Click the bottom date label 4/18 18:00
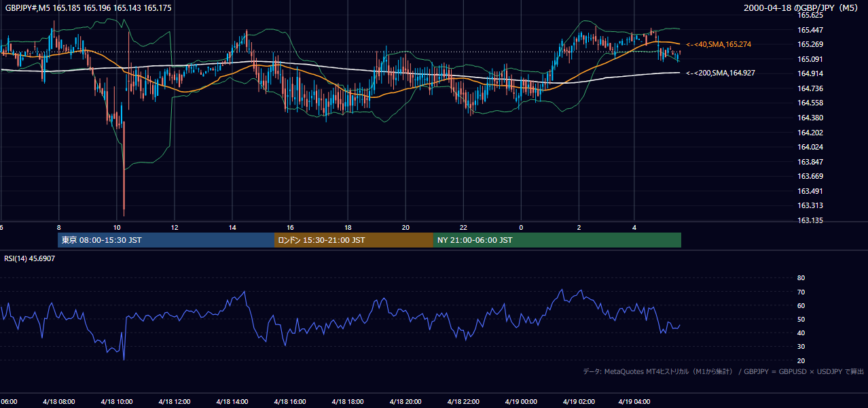The height and width of the screenshot is (408, 868). click(348, 403)
